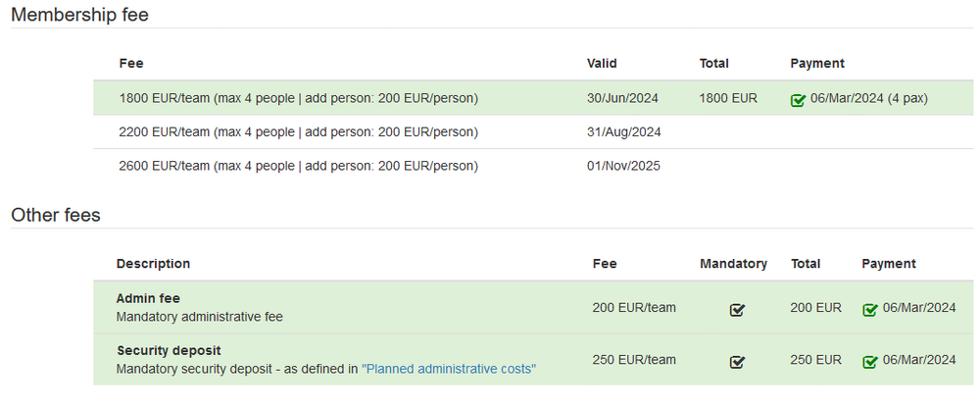Click the Mandatory column header

[734, 264]
